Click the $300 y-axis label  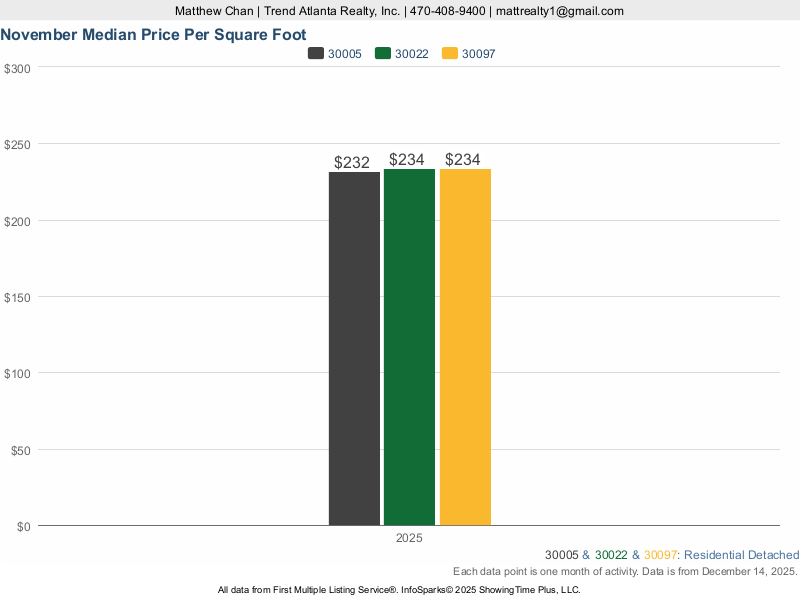click(18, 68)
